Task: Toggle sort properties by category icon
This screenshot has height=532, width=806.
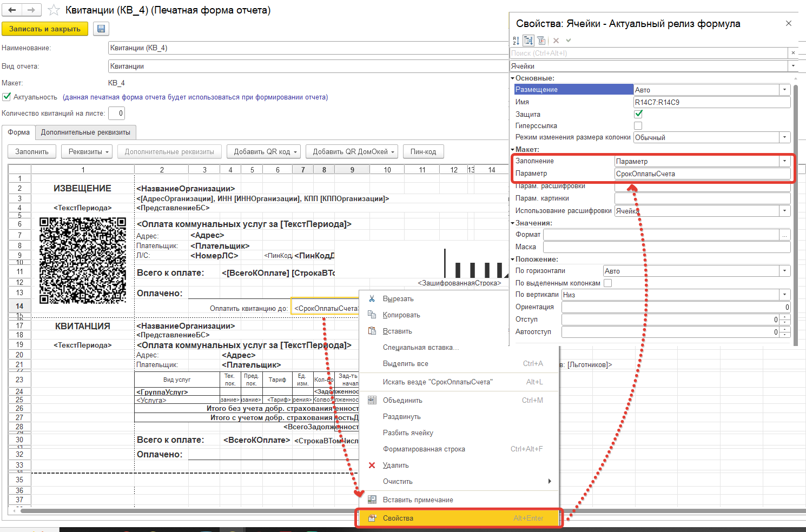Action: click(x=528, y=41)
